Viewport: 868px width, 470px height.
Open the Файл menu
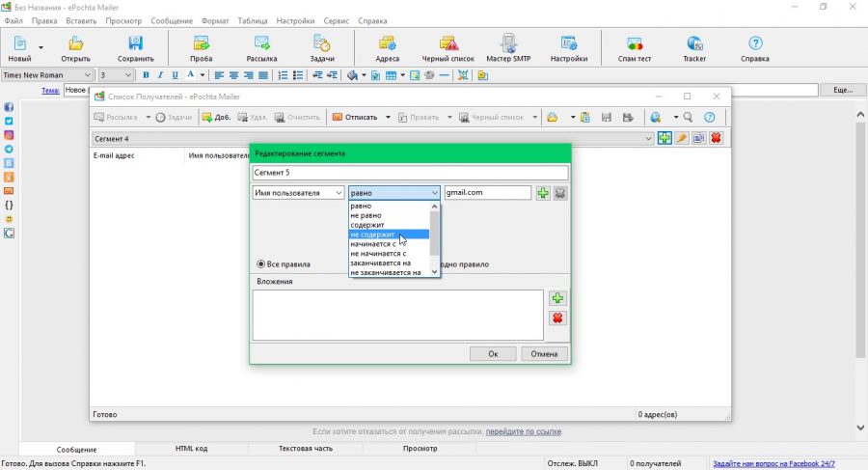[14, 21]
